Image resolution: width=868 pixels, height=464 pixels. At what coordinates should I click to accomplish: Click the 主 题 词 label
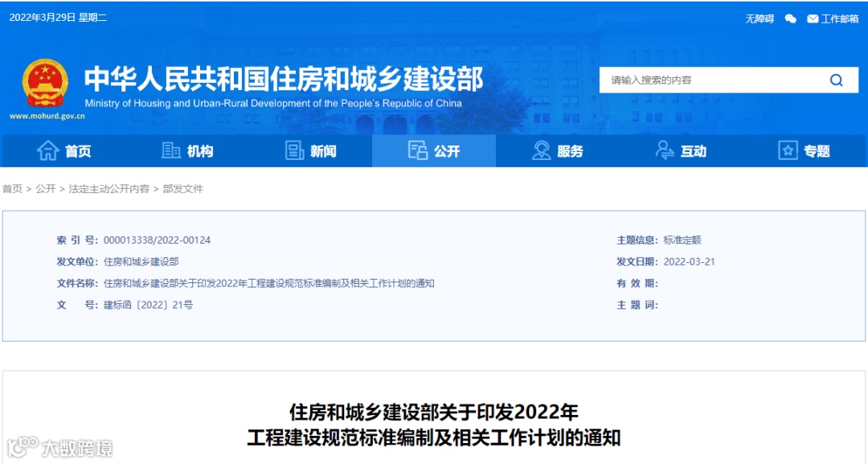pyautogui.click(x=637, y=305)
